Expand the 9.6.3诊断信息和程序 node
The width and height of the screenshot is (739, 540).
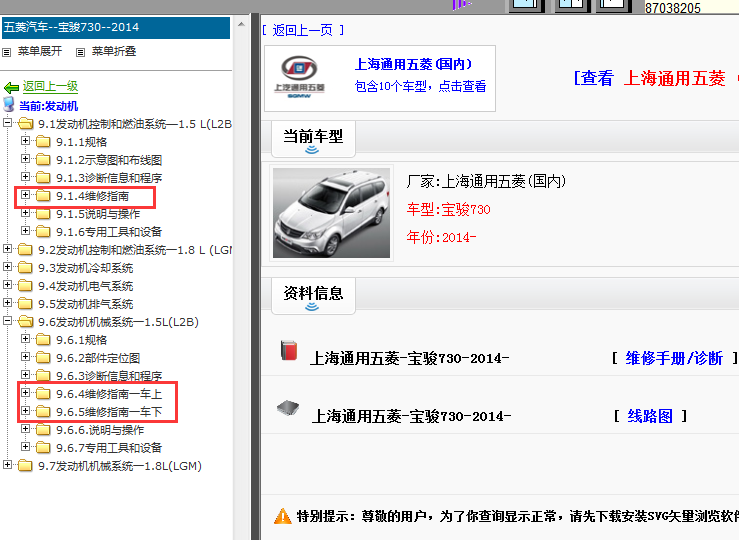click(x=25, y=375)
